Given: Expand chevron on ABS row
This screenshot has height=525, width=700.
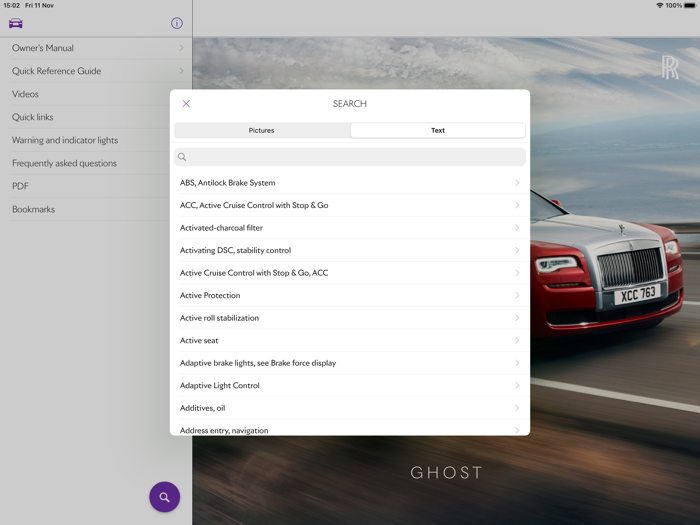Looking at the screenshot, I should tap(517, 183).
